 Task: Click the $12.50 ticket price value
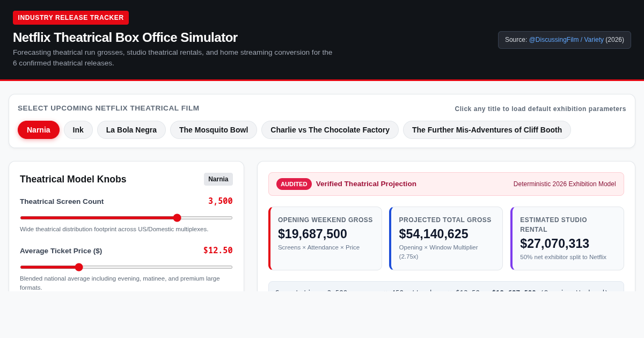(218, 251)
